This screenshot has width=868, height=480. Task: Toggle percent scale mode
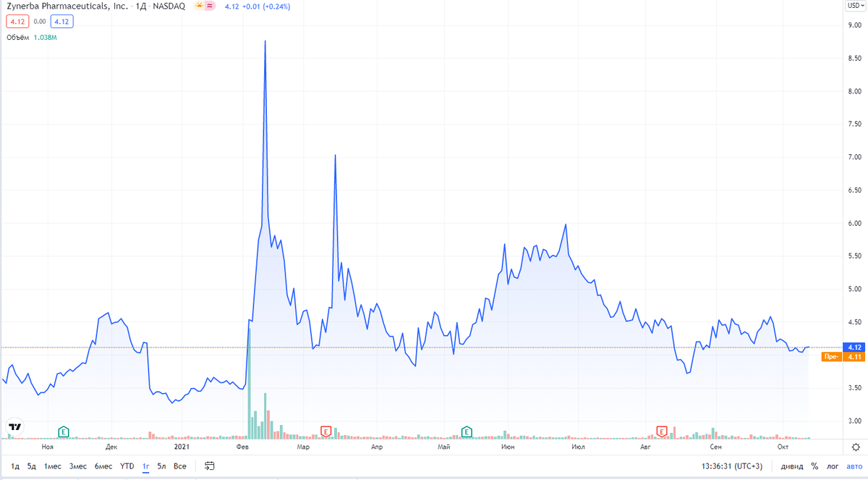(x=814, y=466)
